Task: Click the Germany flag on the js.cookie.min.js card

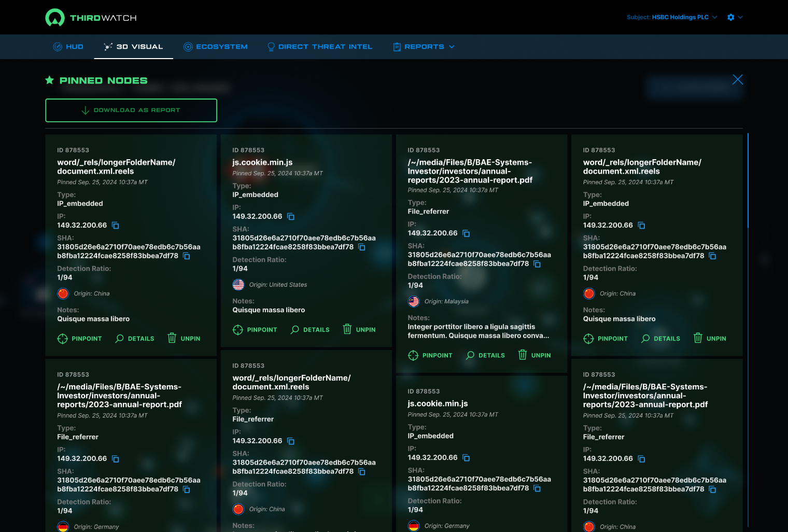Action: click(414, 526)
